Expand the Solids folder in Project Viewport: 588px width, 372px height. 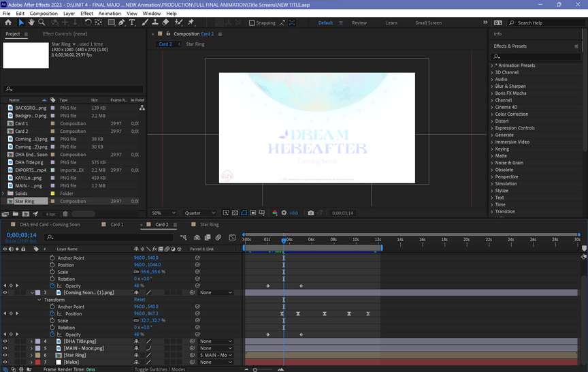(x=3, y=193)
